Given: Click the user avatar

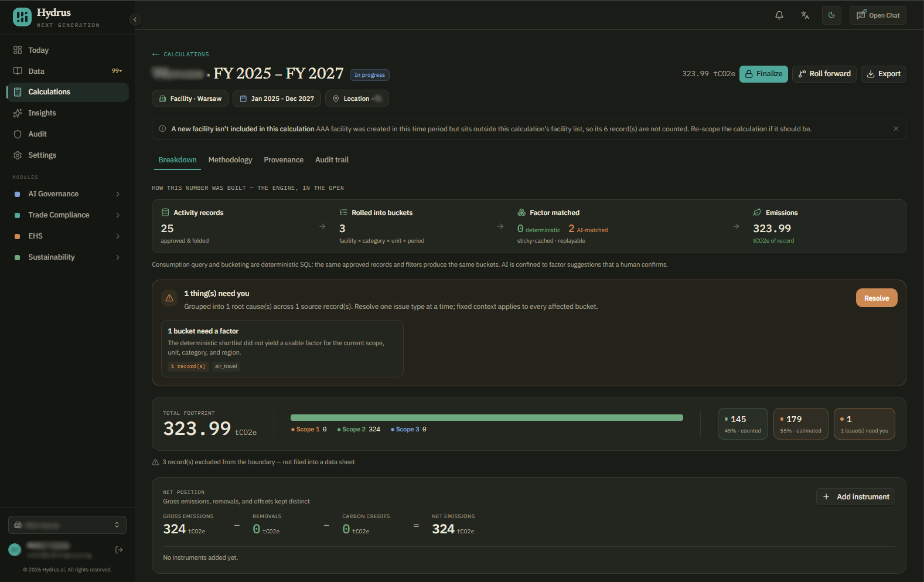Looking at the screenshot, I should [15, 550].
